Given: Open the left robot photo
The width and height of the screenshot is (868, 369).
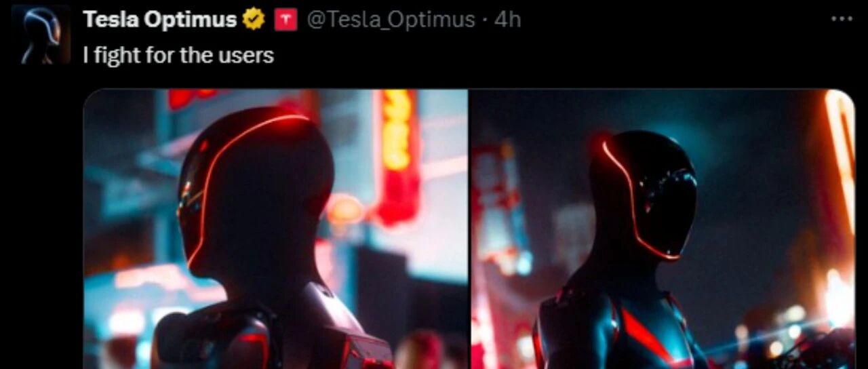Looking at the screenshot, I should pos(276,229).
